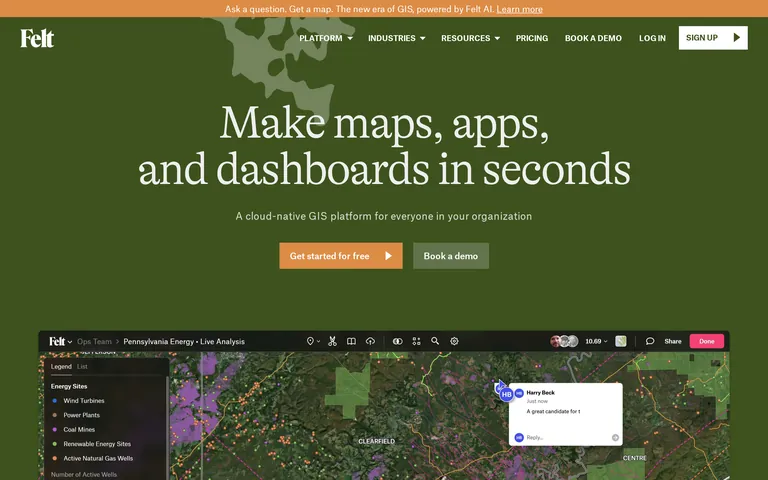The image size is (768, 480).
Task: Click the HB avatar map marker
Action: (x=506, y=394)
